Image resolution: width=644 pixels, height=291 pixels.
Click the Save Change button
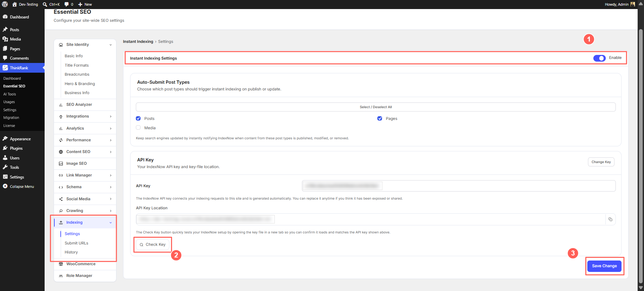tap(604, 266)
